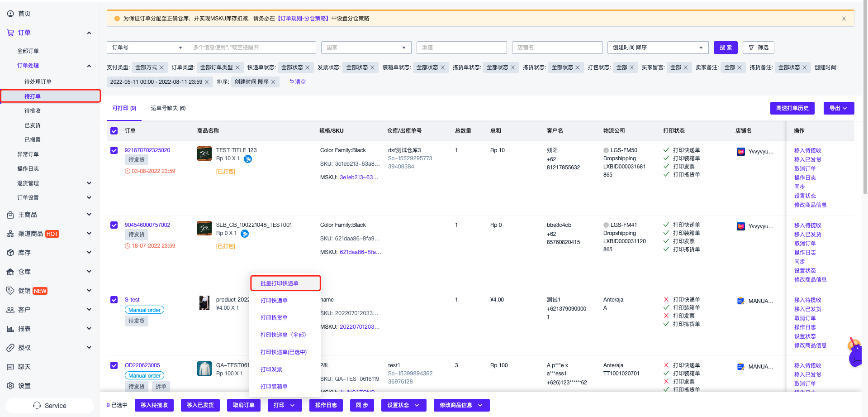Click the Service headset icon
The width and height of the screenshot is (868, 417).
tap(37, 406)
